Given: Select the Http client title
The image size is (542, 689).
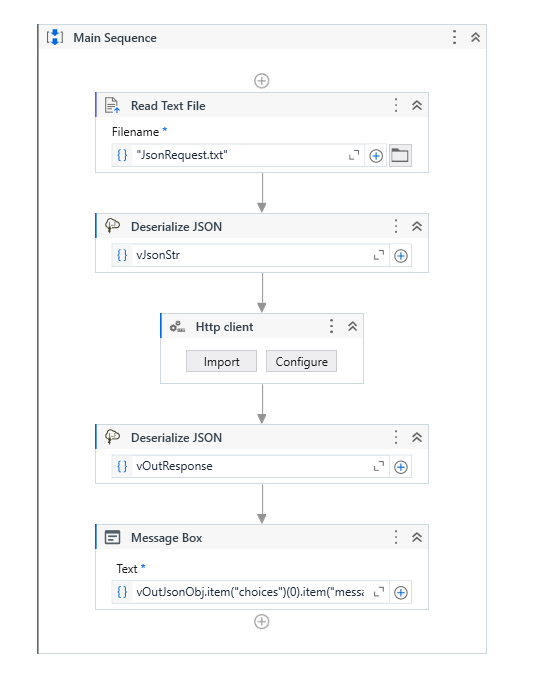Looking at the screenshot, I should (224, 327).
